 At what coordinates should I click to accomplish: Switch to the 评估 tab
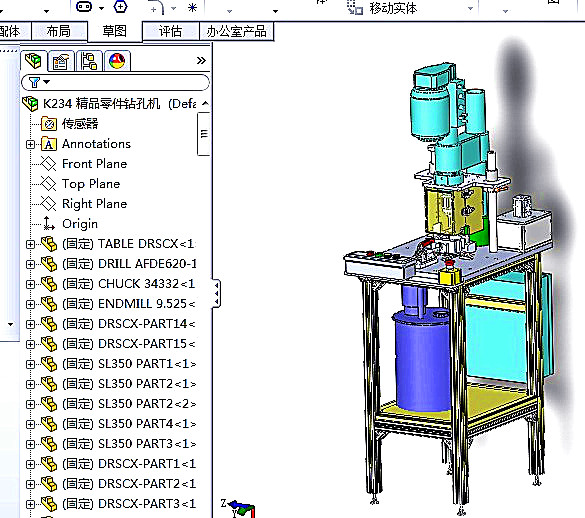pos(171,31)
